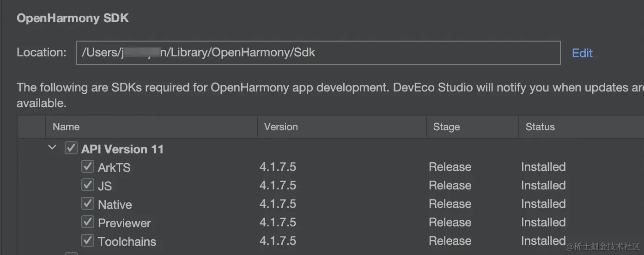The height and width of the screenshot is (255, 644).
Task: Toggle the Previewer checkbox
Action: coord(87,222)
